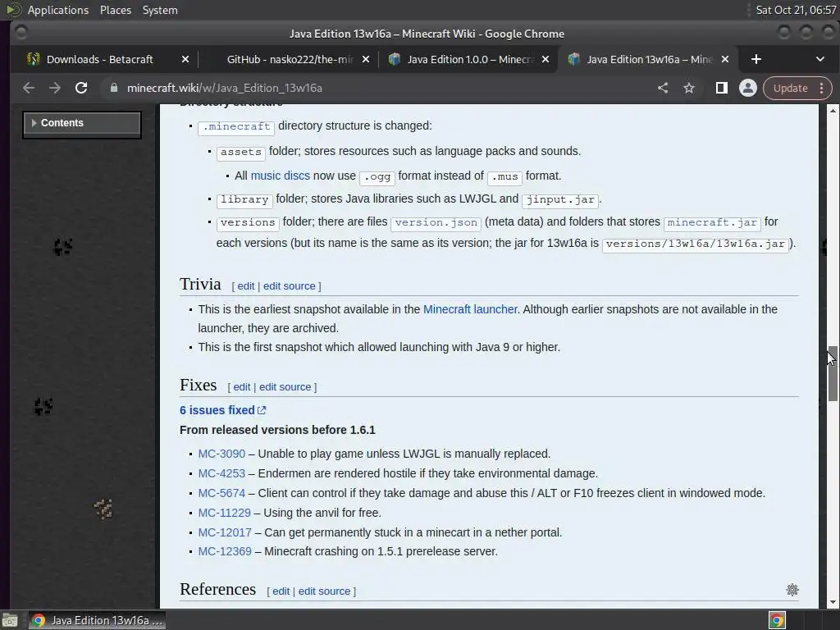The width and height of the screenshot is (840, 630).
Task: Open a new tab with the plus icon
Action: point(756,59)
